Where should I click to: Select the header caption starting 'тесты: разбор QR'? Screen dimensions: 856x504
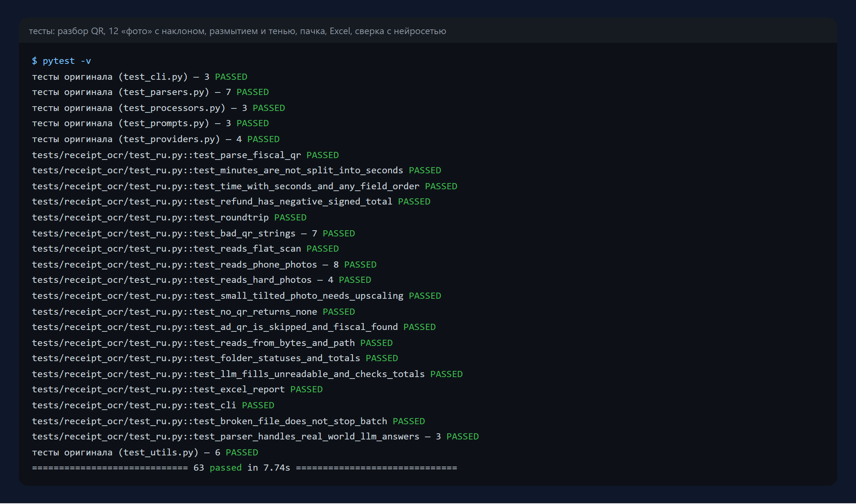click(238, 31)
